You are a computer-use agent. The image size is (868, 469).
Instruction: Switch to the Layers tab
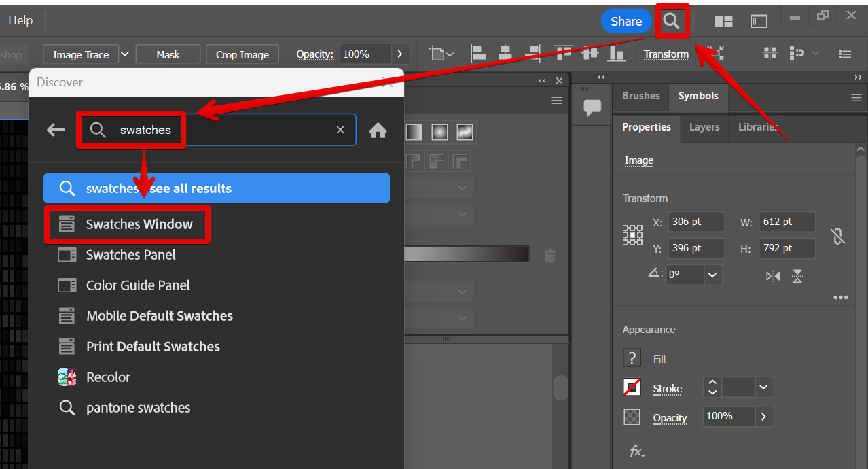click(x=704, y=127)
